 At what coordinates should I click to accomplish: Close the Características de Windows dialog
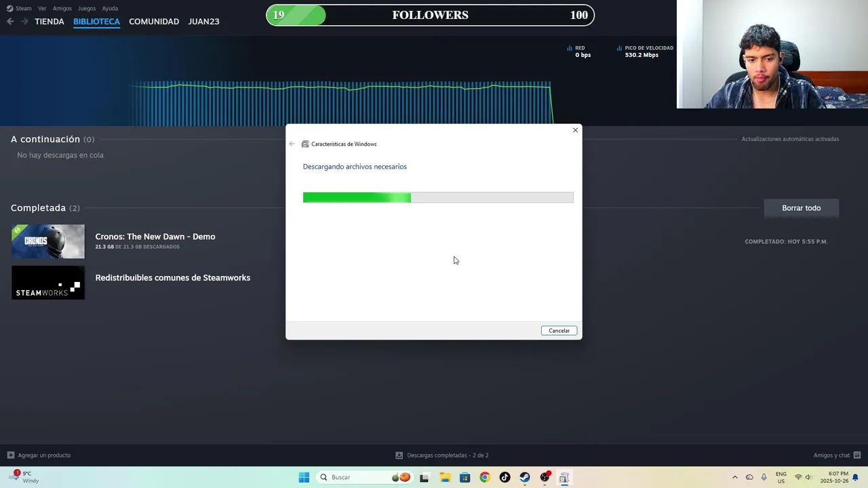coord(575,130)
